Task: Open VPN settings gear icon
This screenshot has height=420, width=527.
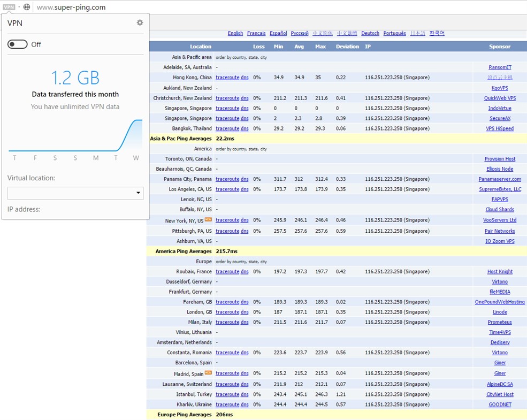Action: [x=140, y=22]
